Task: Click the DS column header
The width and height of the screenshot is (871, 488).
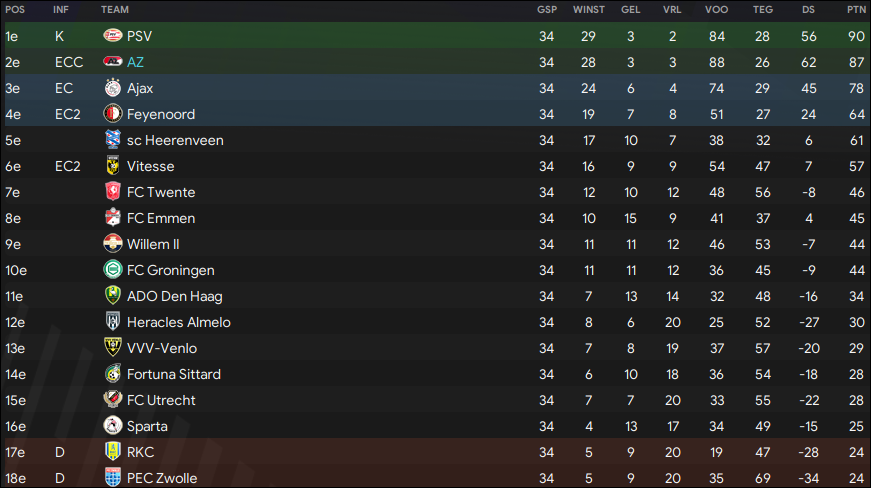Action: tap(808, 9)
